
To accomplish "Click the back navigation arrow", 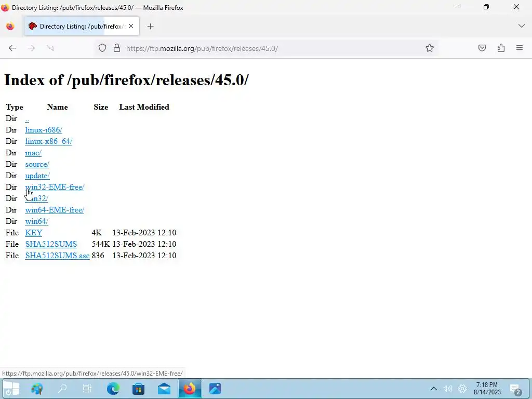I will click(x=12, y=48).
